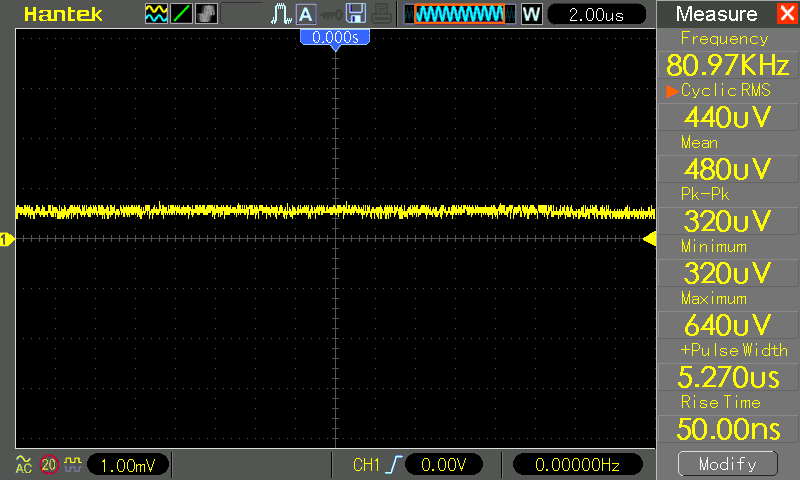
Task: Select the Pk-Pk measurement label
Action: (705, 194)
